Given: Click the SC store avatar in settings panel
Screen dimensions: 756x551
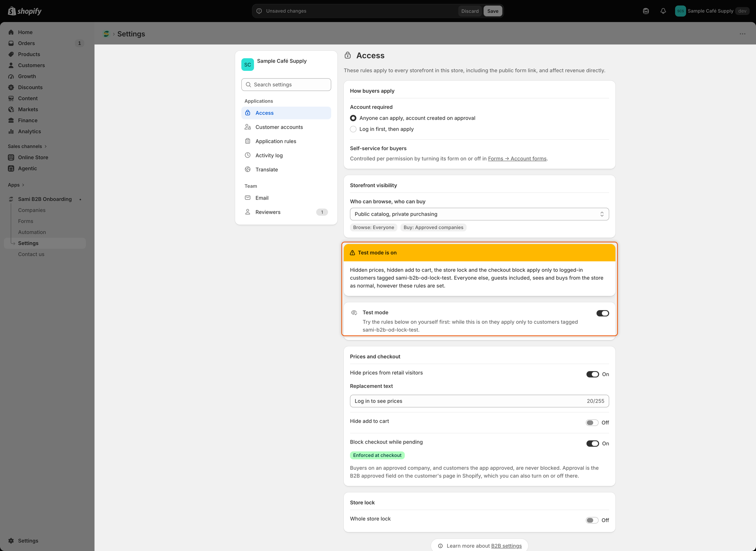Looking at the screenshot, I should 248,64.
